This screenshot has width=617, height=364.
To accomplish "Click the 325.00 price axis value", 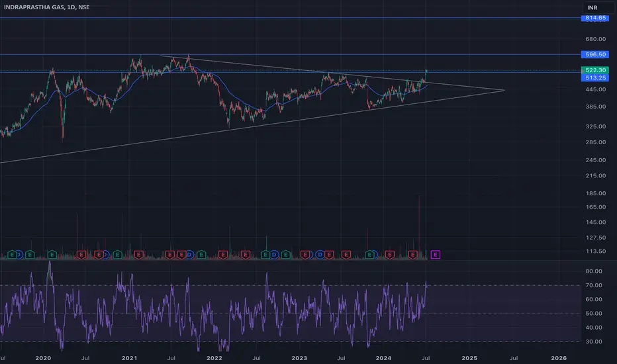I will 595,126.
